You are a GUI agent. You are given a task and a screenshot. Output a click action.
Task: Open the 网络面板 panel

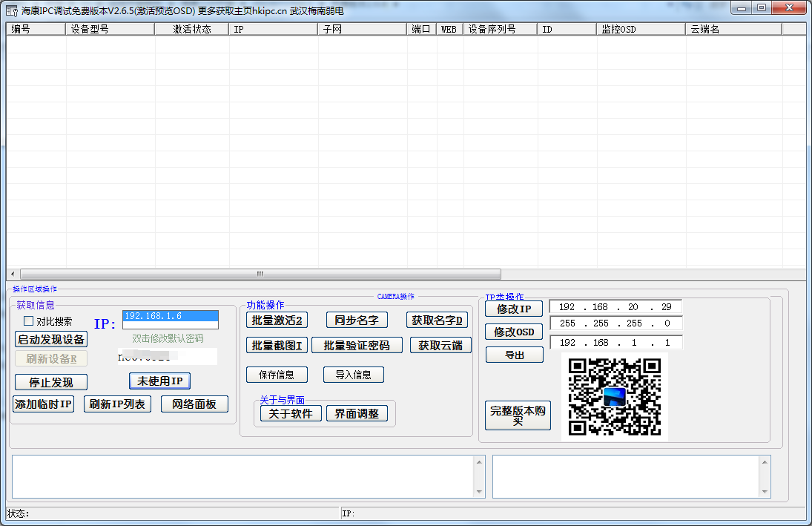tap(194, 404)
